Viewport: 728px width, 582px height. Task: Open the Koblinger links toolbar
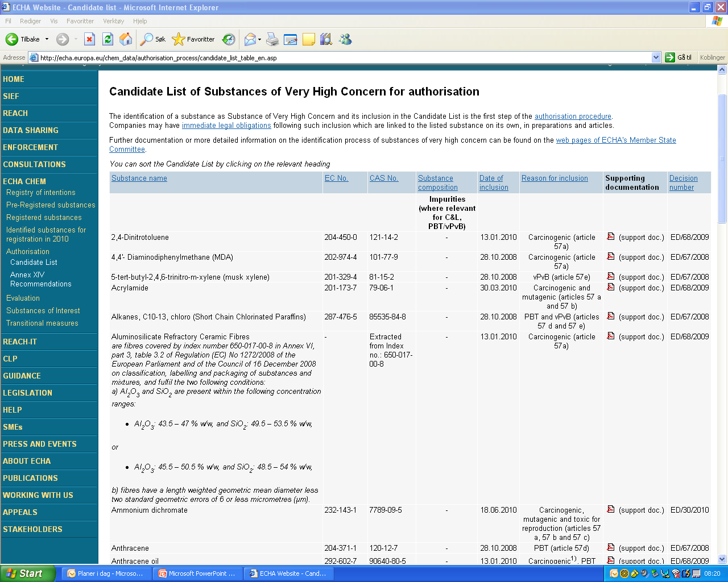click(x=713, y=57)
